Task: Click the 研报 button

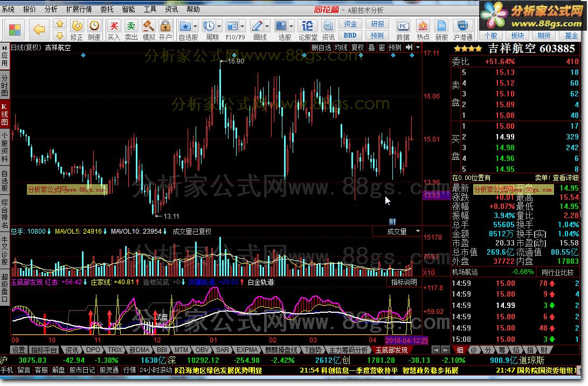Action: coord(377,24)
